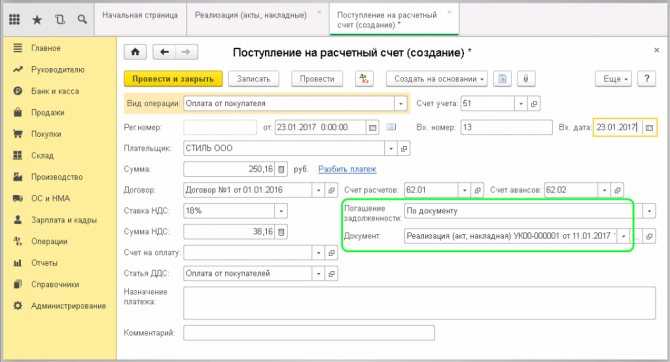Open Статья ДДС record
Viewport: 670px width, 362px height.
coord(332,274)
